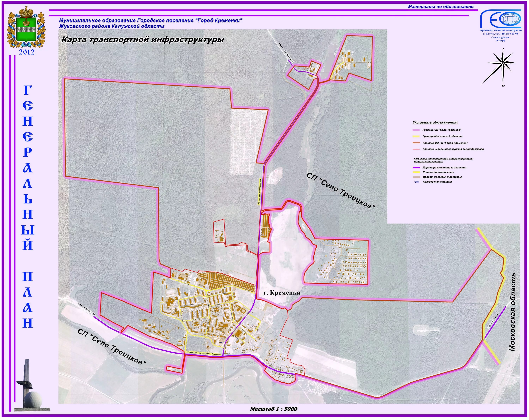This screenshot has height=420, width=529.
Task: Click the bus station icon in legend
Action: 416,182
